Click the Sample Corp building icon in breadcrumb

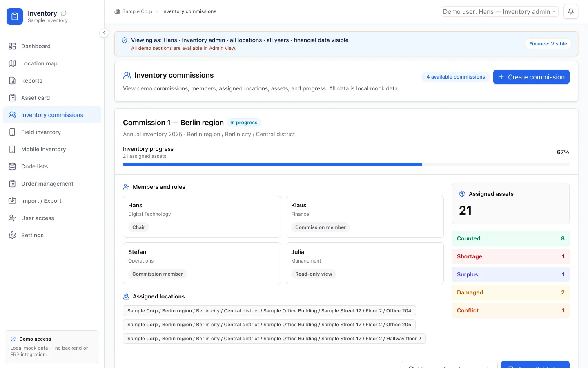[x=117, y=11]
